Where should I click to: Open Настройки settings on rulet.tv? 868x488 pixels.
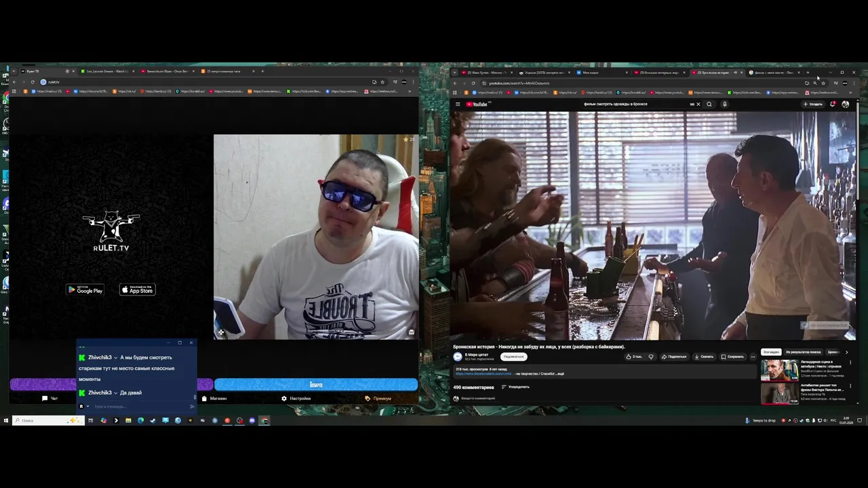(296, 399)
